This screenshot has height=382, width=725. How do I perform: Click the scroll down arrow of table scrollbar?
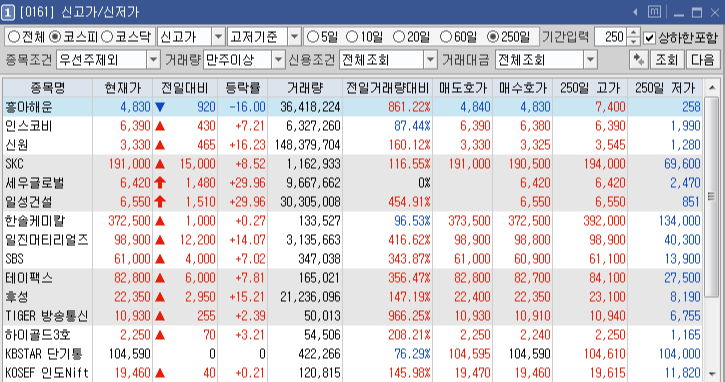pos(712,374)
